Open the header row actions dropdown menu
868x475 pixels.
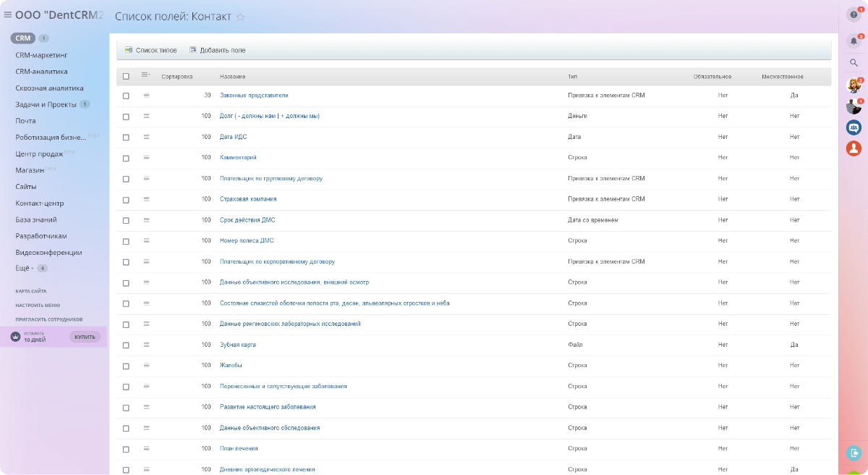146,75
